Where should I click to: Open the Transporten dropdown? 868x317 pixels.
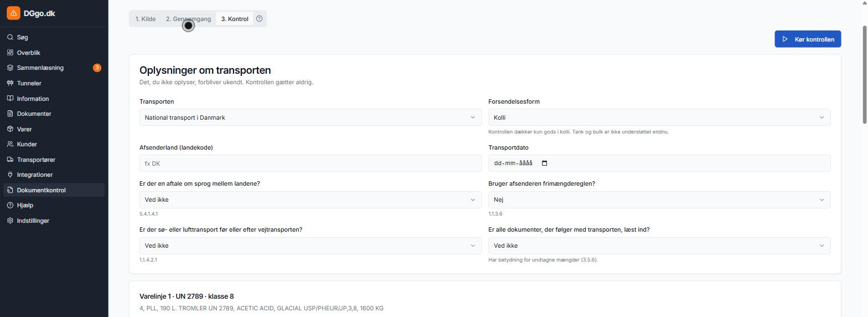(x=311, y=117)
